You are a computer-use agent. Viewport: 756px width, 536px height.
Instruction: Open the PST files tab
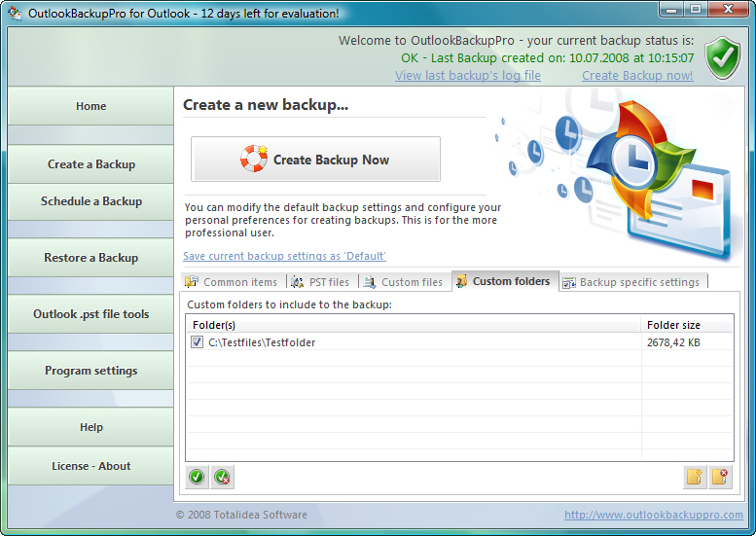coord(323,282)
